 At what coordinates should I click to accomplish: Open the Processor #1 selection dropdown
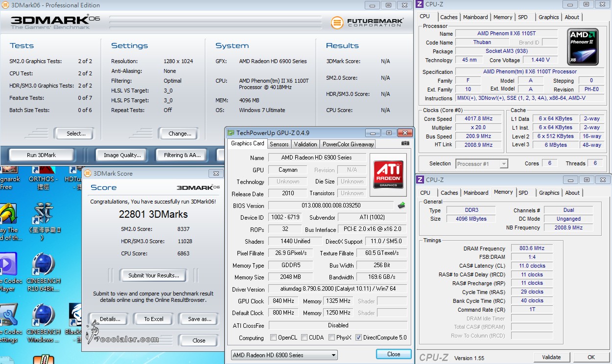(481, 164)
